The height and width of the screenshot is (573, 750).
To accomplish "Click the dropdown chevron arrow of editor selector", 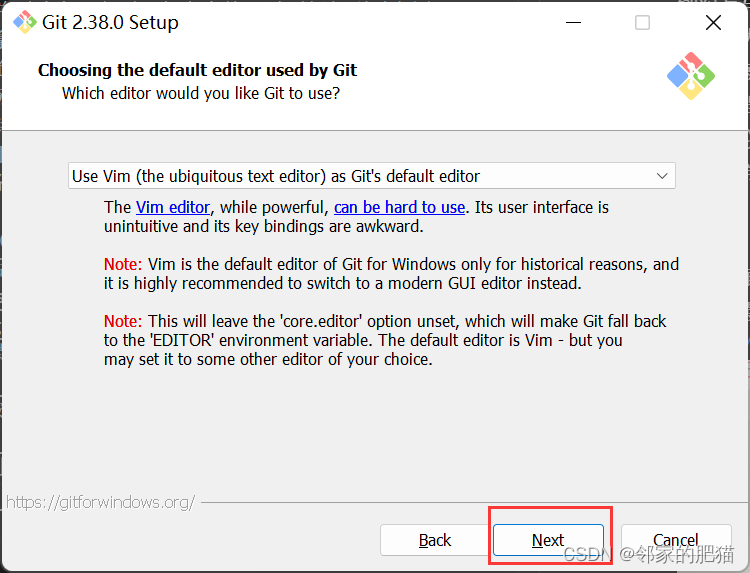I will tap(662, 176).
